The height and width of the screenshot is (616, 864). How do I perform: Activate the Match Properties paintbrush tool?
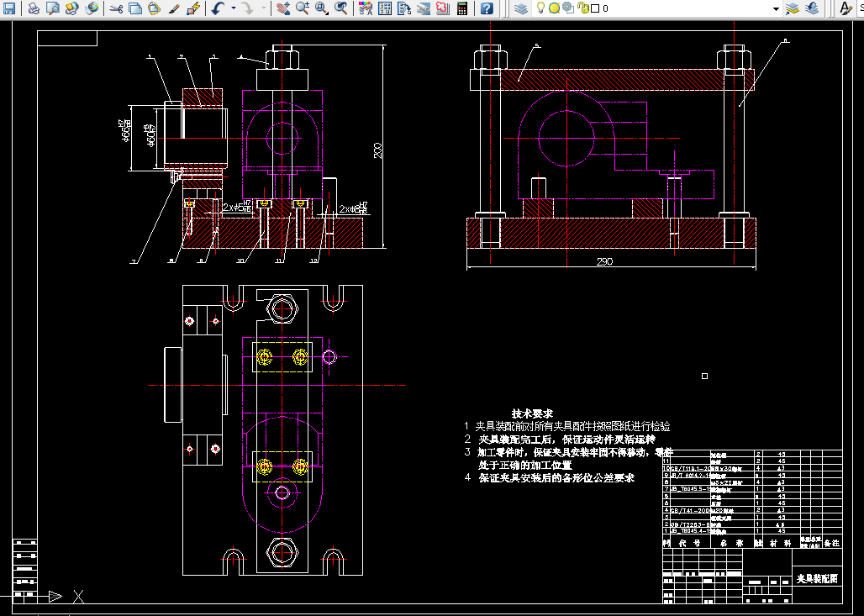click(x=174, y=8)
